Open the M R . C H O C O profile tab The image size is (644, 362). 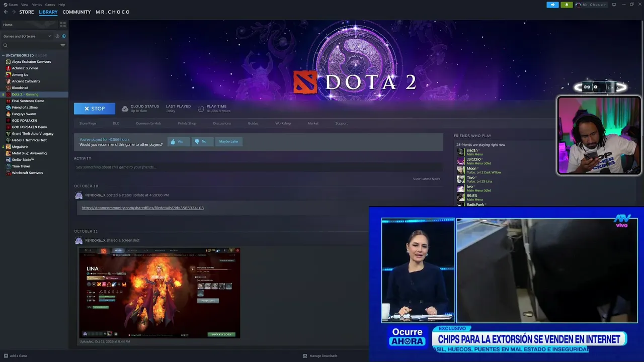point(113,12)
